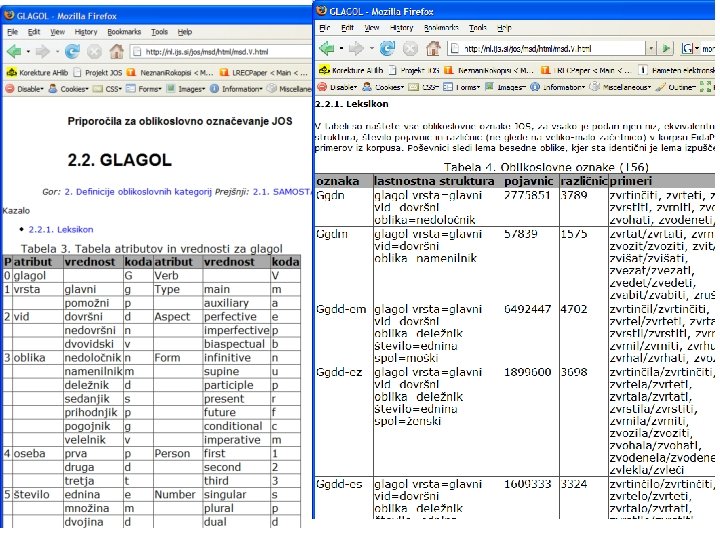Open Bookmarks menu in the right Firefox window

click(441, 28)
